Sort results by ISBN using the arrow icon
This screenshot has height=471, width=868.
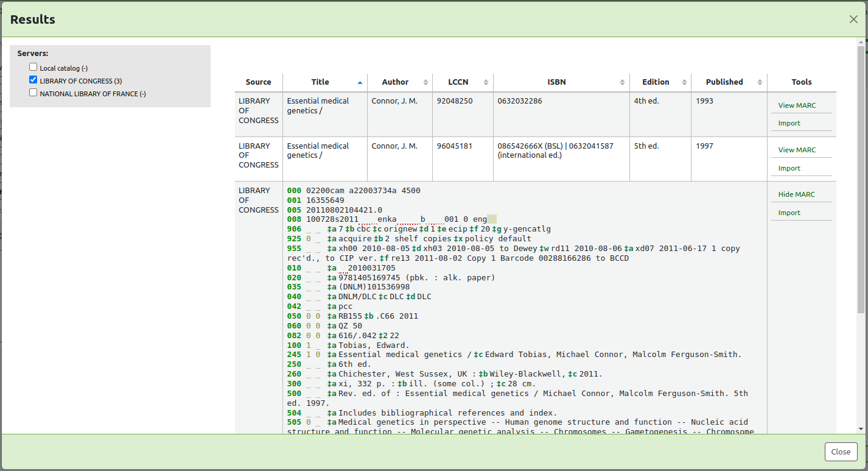623,82
